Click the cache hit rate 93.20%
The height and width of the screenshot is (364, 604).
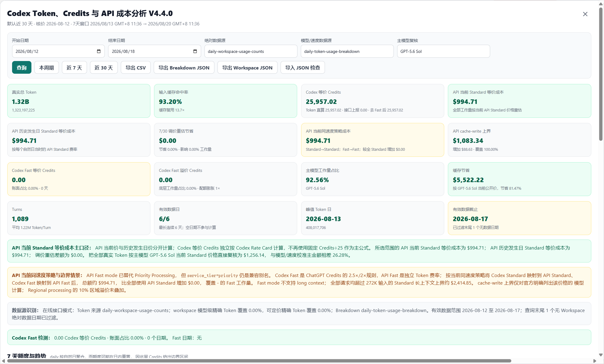[170, 102]
